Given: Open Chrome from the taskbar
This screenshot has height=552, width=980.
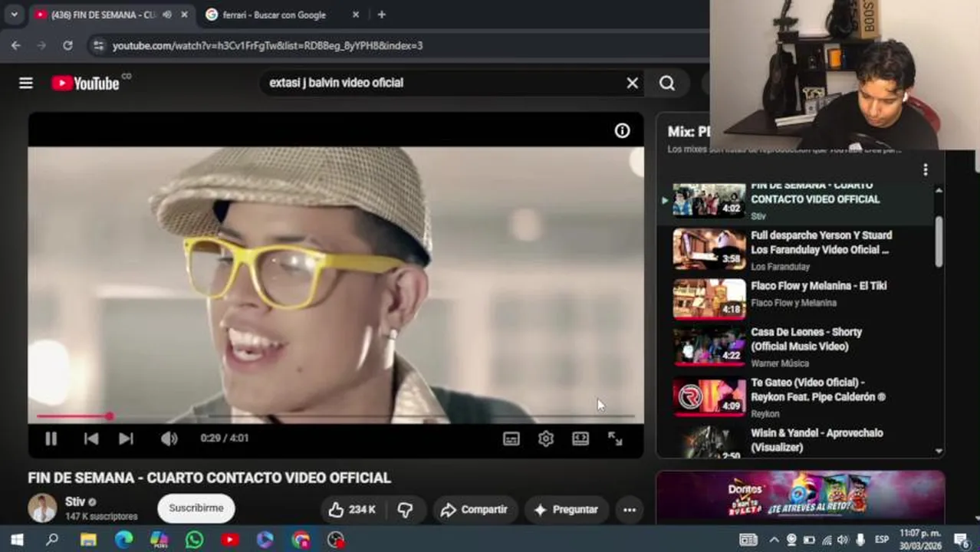Looking at the screenshot, I should coord(301,540).
